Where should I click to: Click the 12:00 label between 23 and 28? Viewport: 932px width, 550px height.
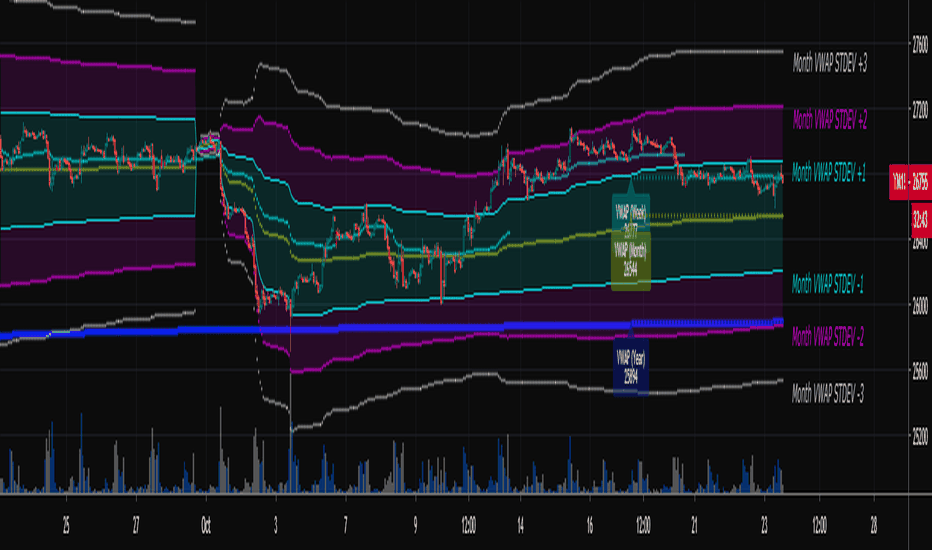pyautogui.click(x=819, y=525)
